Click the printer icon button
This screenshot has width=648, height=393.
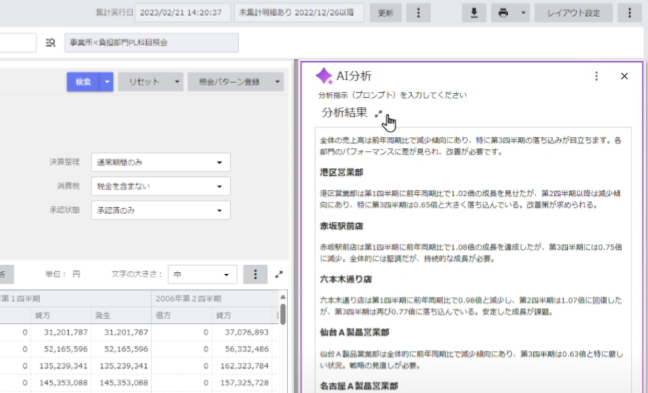point(503,13)
